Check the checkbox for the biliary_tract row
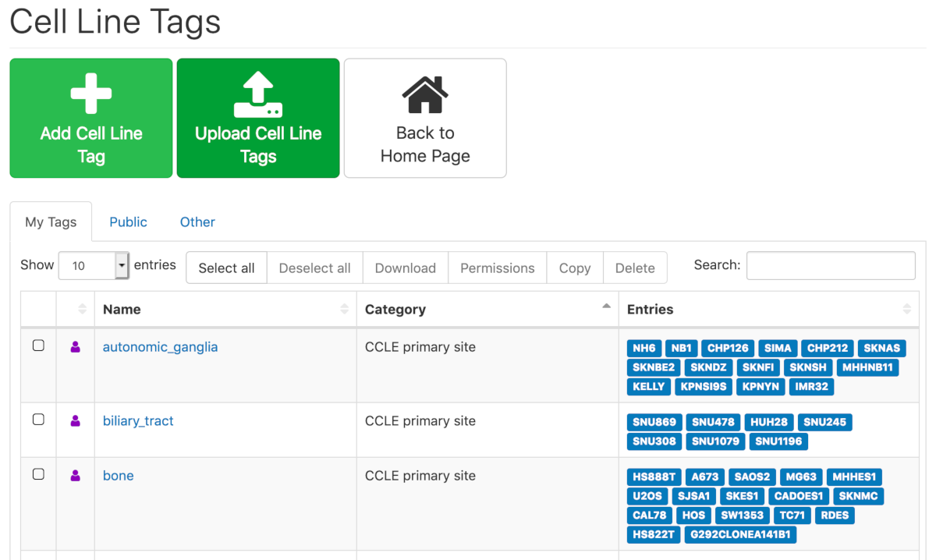 coord(38,420)
